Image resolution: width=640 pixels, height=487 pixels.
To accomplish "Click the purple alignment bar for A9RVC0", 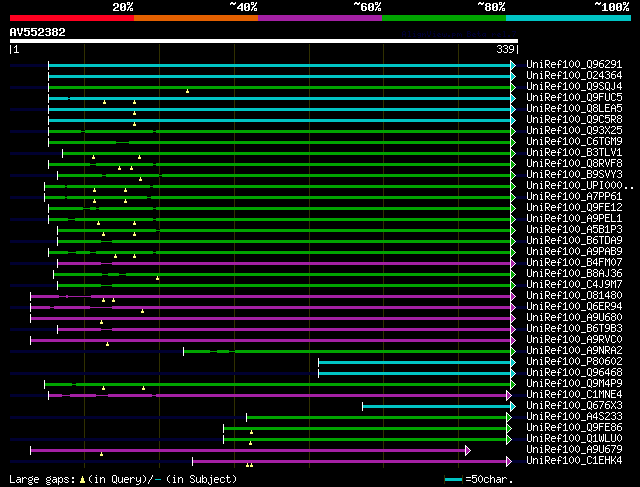I will [270, 340].
